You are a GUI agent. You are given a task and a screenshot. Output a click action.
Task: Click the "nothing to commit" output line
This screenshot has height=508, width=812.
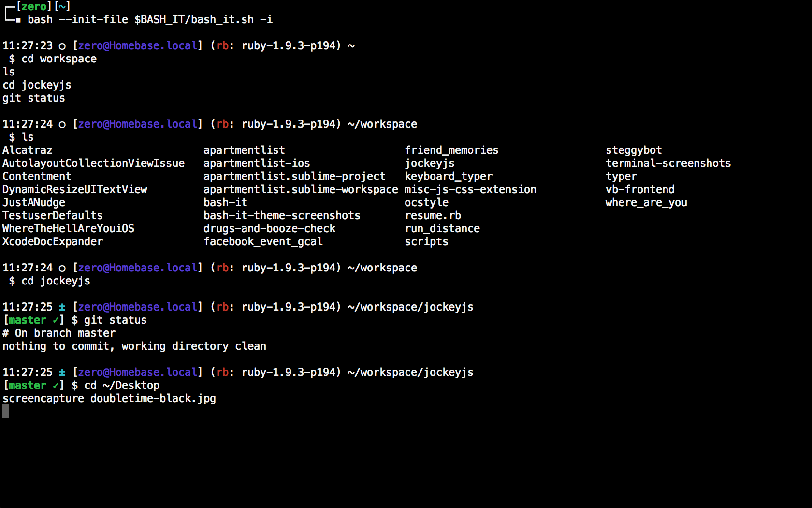(134, 346)
